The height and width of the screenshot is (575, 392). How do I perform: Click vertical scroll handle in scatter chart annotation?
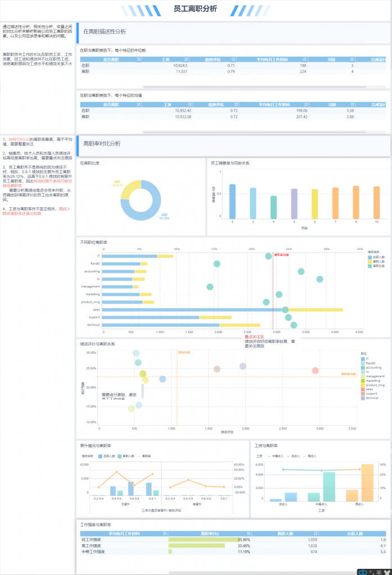143,391
